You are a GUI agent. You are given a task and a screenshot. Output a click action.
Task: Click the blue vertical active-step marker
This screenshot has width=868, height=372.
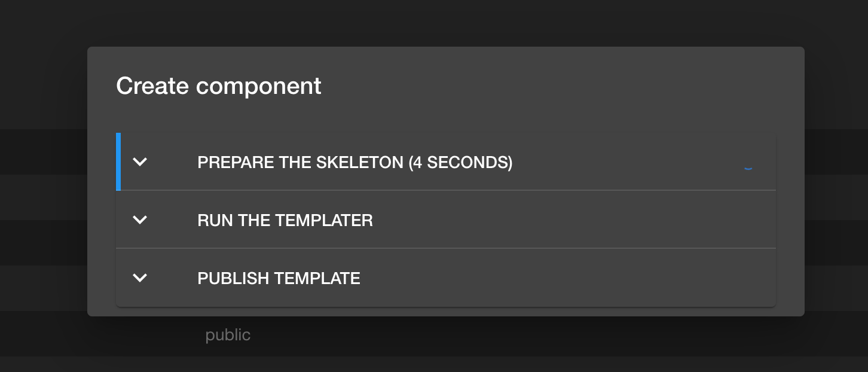[119, 161]
